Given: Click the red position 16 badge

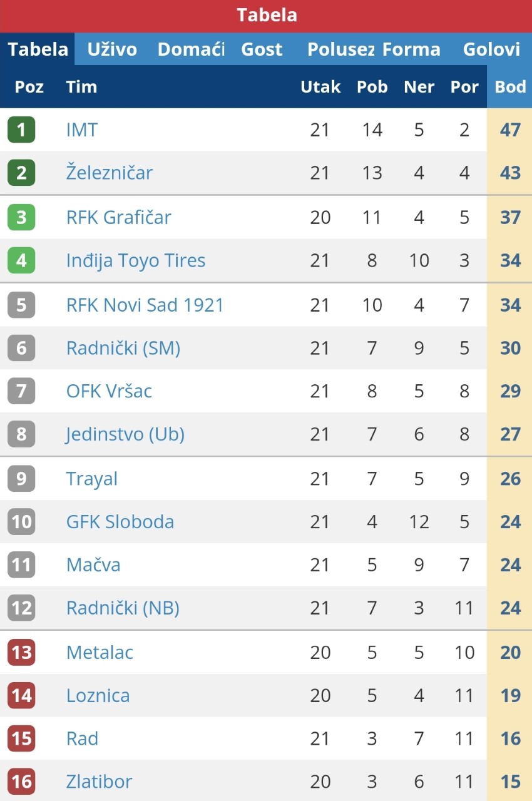Looking at the screenshot, I should 21,782.
